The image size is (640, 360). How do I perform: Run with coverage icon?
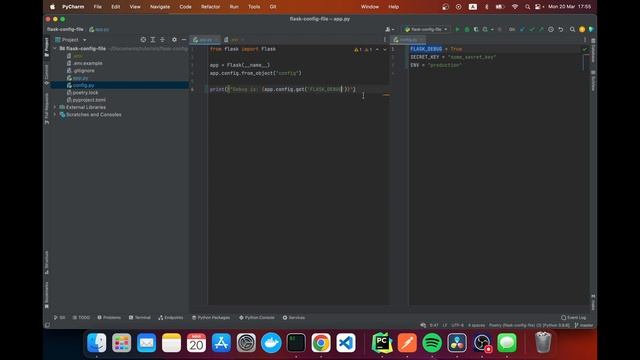click(476, 29)
